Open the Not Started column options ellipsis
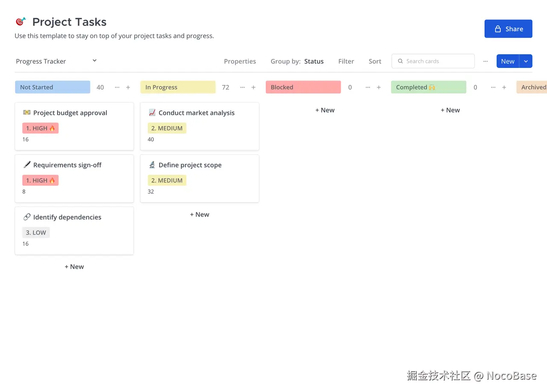This screenshot has height=392, width=547. (x=117, y=87)
